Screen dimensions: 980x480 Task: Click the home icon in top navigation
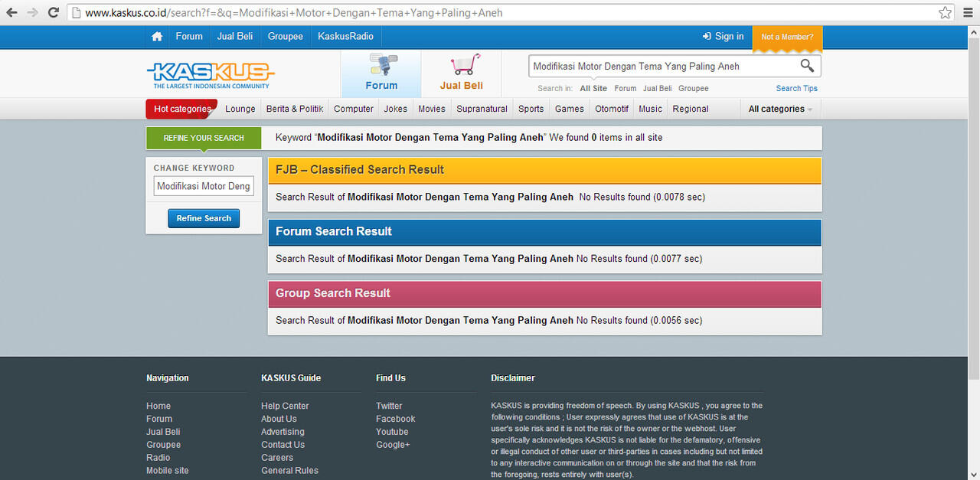click(157, 37)
